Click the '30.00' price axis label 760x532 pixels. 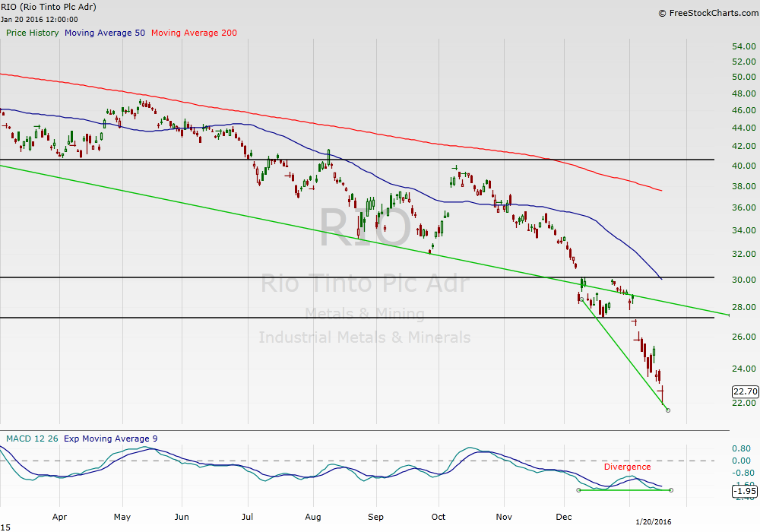pyautogui.click(x=744, y=279)
